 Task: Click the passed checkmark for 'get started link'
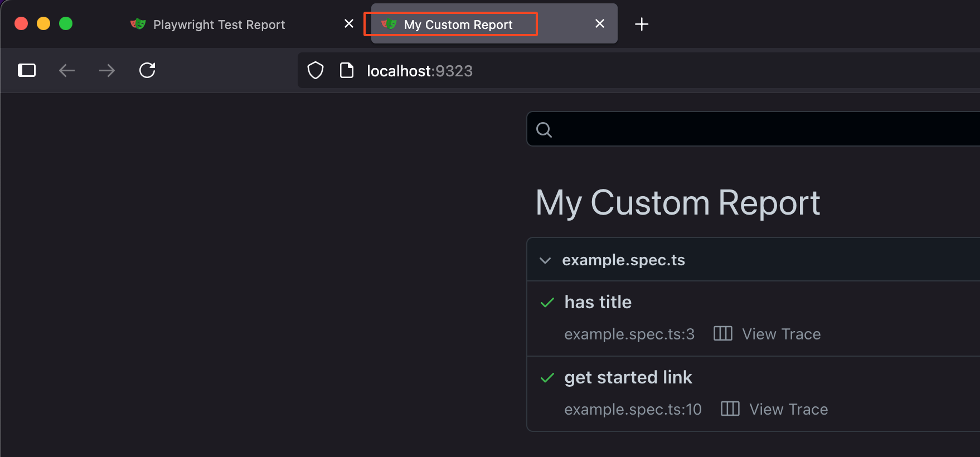click(547, 378)
